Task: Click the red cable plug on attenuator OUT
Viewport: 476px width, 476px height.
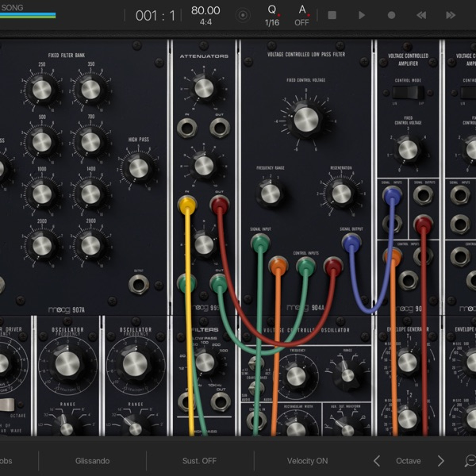Action: click(x=220, y=205)
